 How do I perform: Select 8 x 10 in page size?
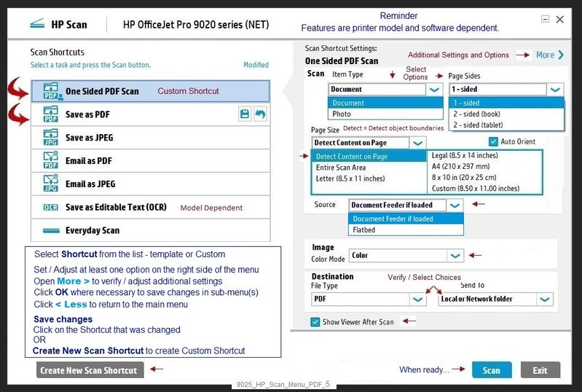(x=484, y=178)
